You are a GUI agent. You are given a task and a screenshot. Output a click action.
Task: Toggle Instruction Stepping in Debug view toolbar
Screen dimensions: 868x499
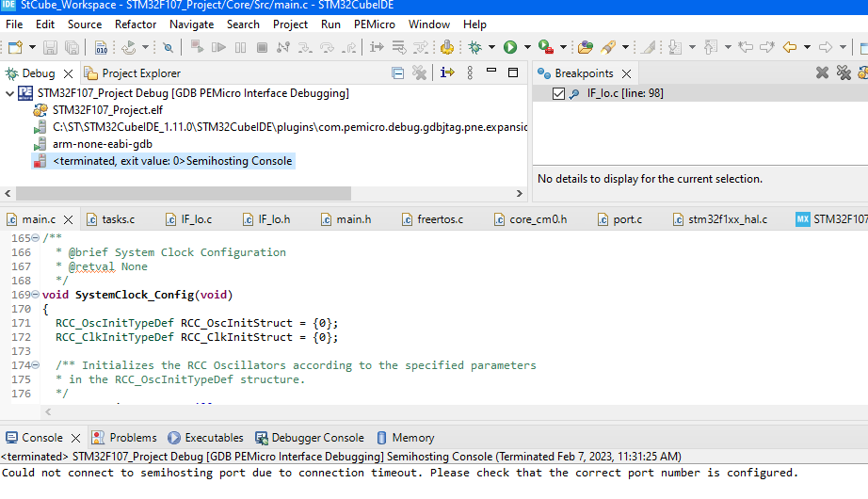(447, 72)
